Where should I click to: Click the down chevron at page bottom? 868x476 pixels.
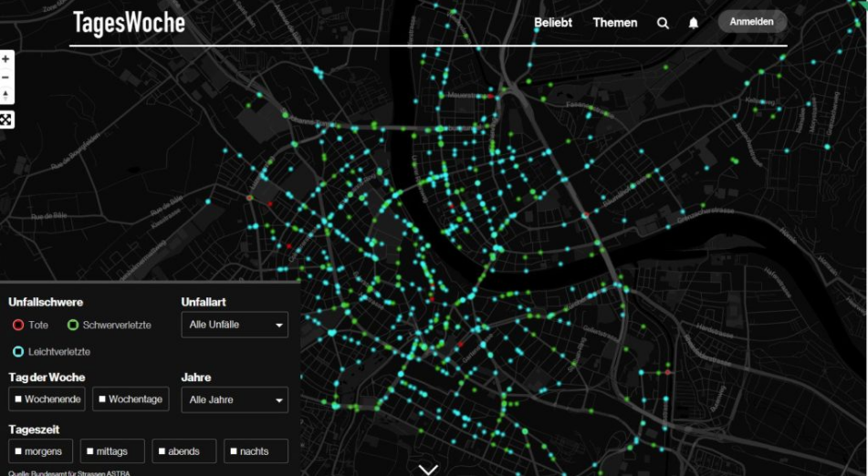tap(428, 469)
